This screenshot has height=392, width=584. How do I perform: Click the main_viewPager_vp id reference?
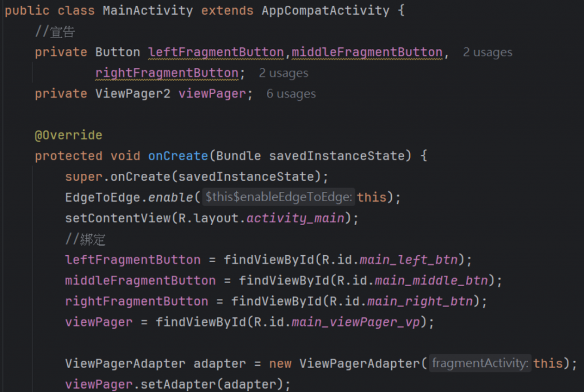356,322
